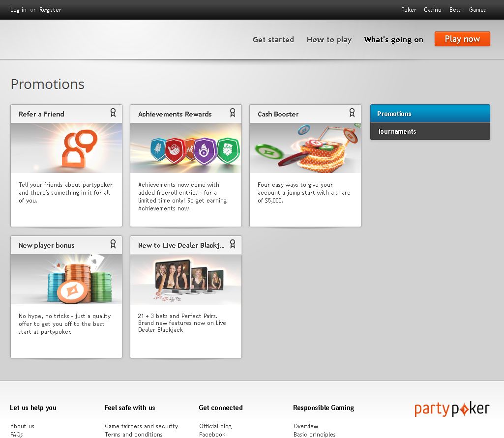Click the Achievements freeroll entries description text

click(182, 196)
